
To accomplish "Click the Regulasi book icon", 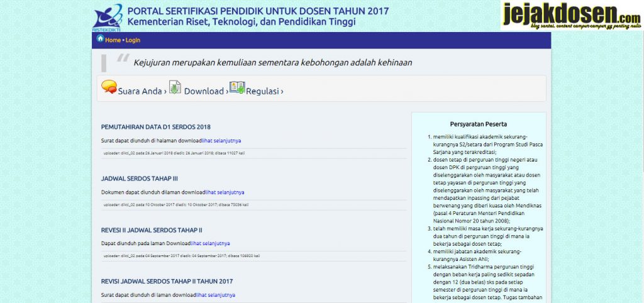I will pyautogui.click(x=237, y=87).
